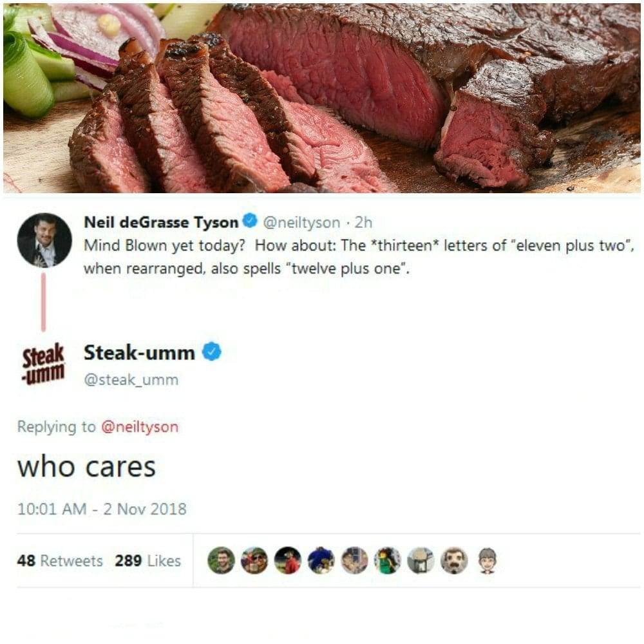644x644 pixels.
Task: Open first liker avatar with bearded man
Action: tap(222, 560)
